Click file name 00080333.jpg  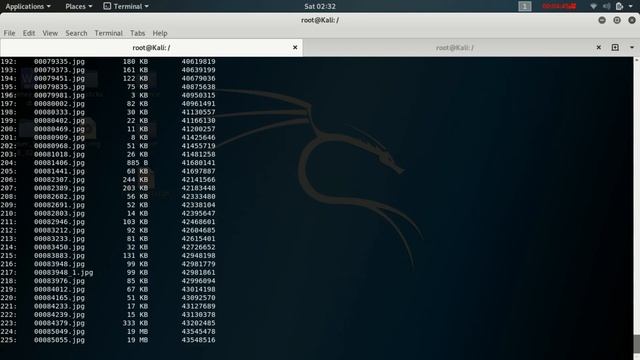point(59,112)
